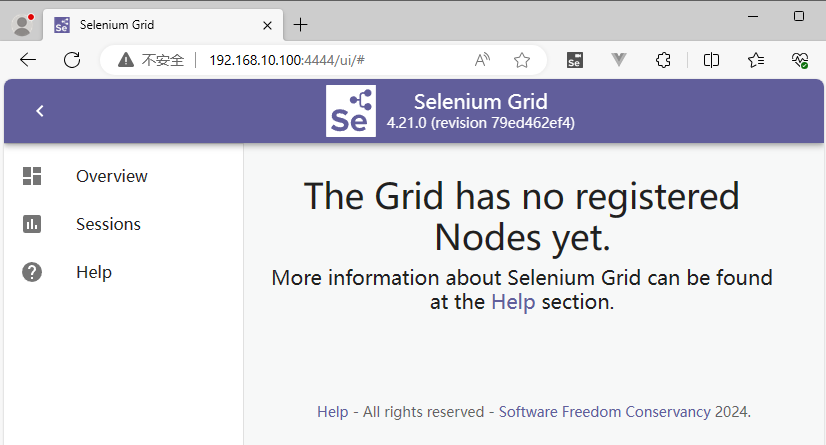Follow the Help link in the message

513,301
